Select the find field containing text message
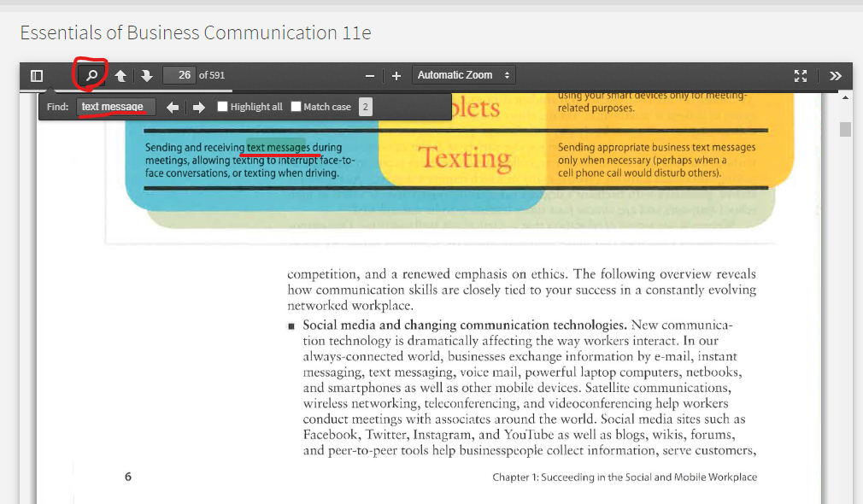863x504 pixels. pos(114,106)
